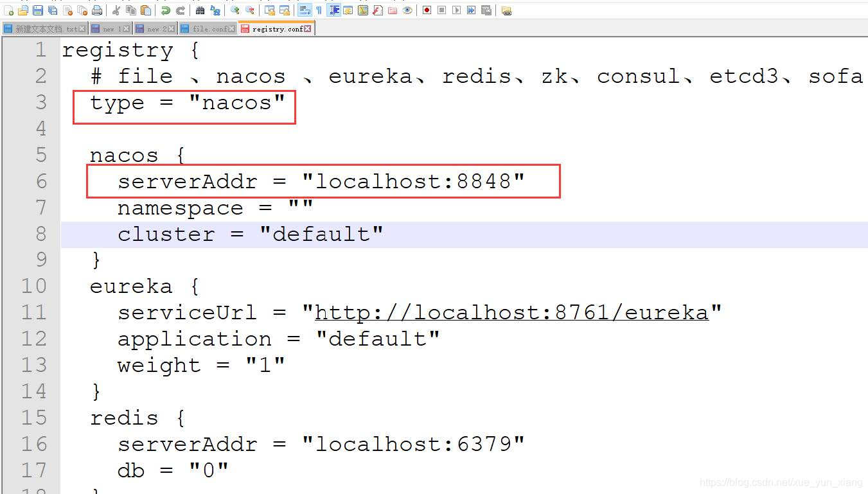868x494 pixels.
Task: Open the function list panel
Action: [x=378, y=10]
